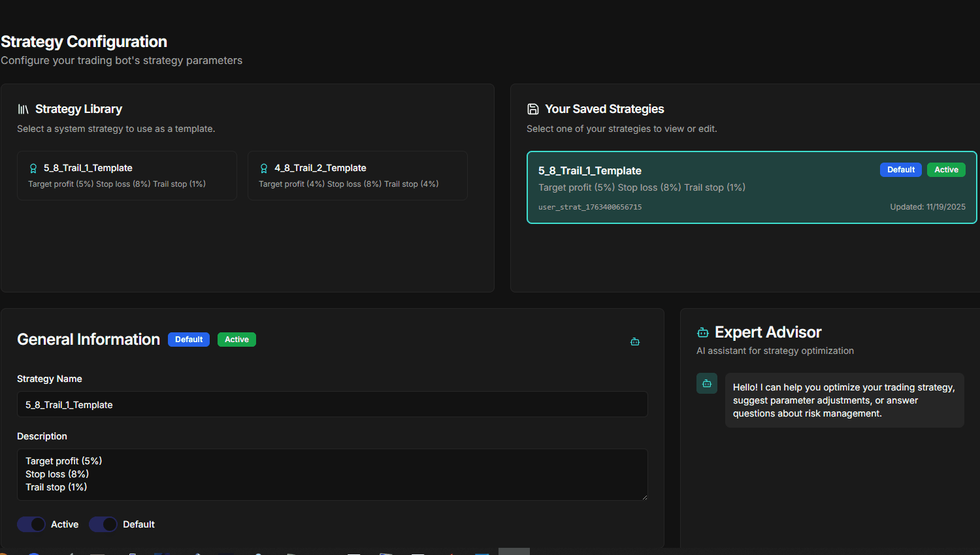Click the 'Description' field label
Viewport: 980px width, 555px height.
point(42,436)
